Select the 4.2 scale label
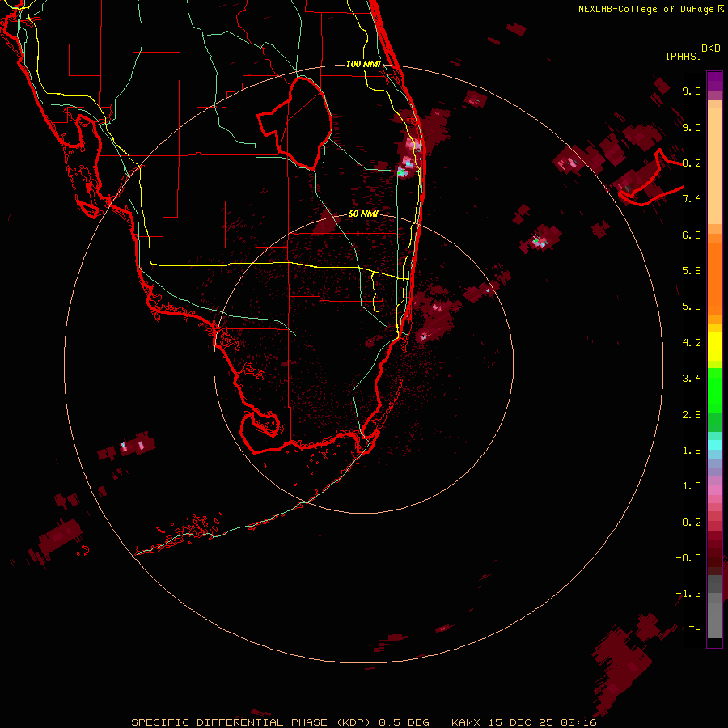Screen dimensions: 728x728 (692, 343)
